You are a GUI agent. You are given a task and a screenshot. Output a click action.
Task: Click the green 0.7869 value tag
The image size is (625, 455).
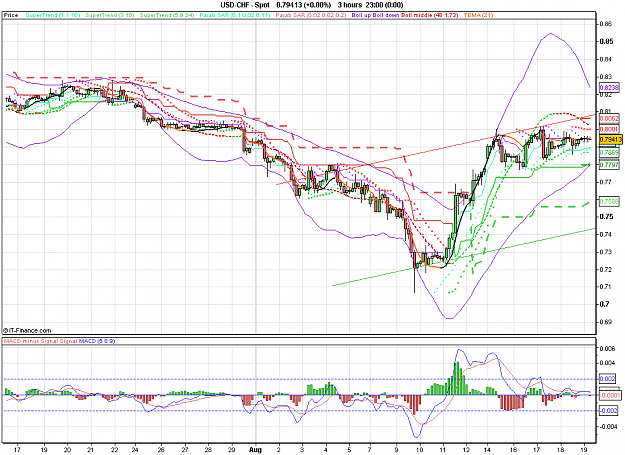609,153
